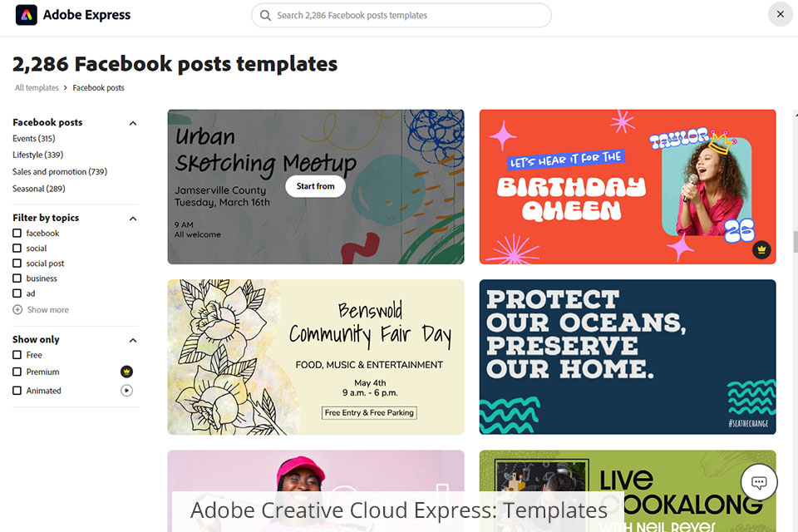Screen dimensions: 798x532
Task: Collapse the Show only section
Action: [133, 340]
